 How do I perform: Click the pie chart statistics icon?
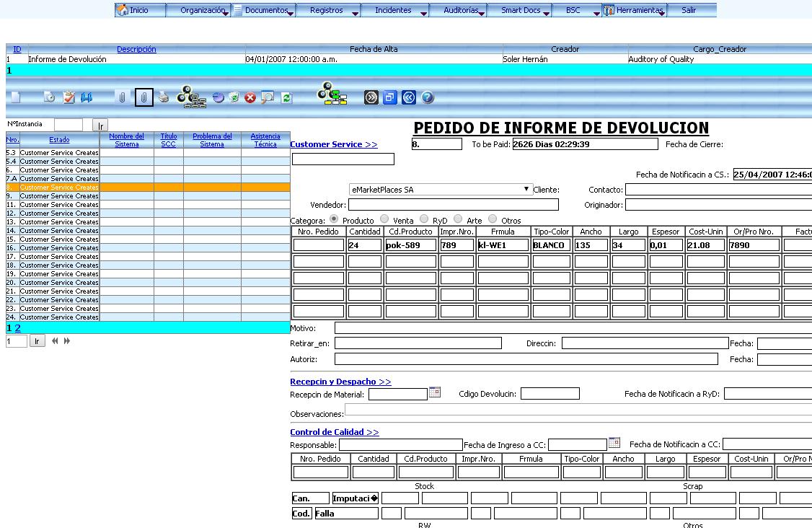(x=219, y=97)
